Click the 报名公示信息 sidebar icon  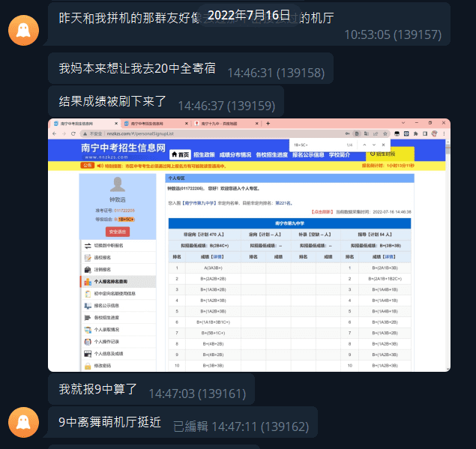click(87, 306)
